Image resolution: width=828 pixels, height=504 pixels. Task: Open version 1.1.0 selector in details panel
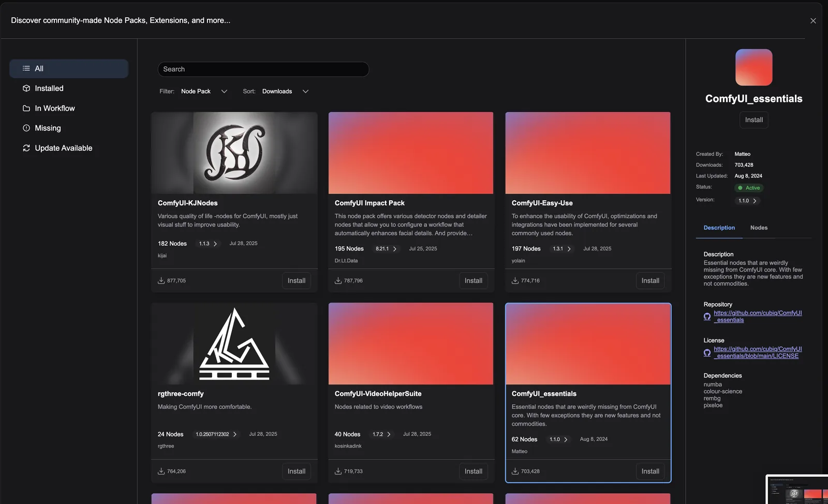click(x=747, y=201)
